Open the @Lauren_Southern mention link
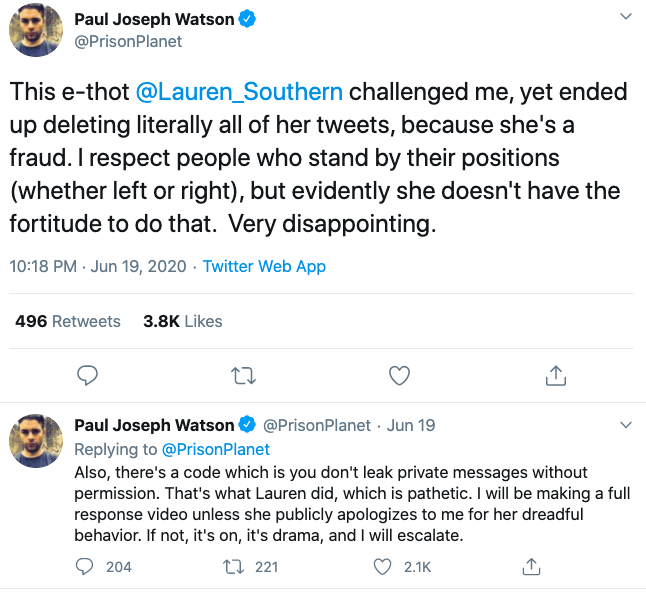The width and height of the screenshot is (646, 598). point(239,92)
